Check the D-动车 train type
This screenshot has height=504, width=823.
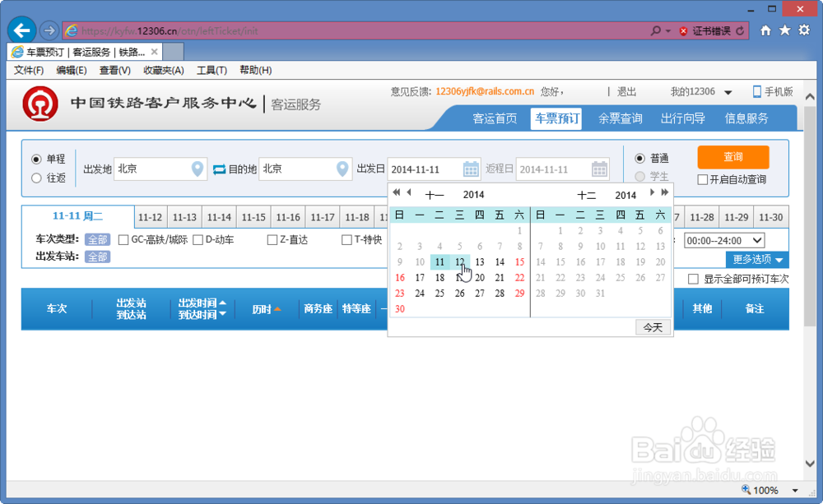(x=198, y=240)
